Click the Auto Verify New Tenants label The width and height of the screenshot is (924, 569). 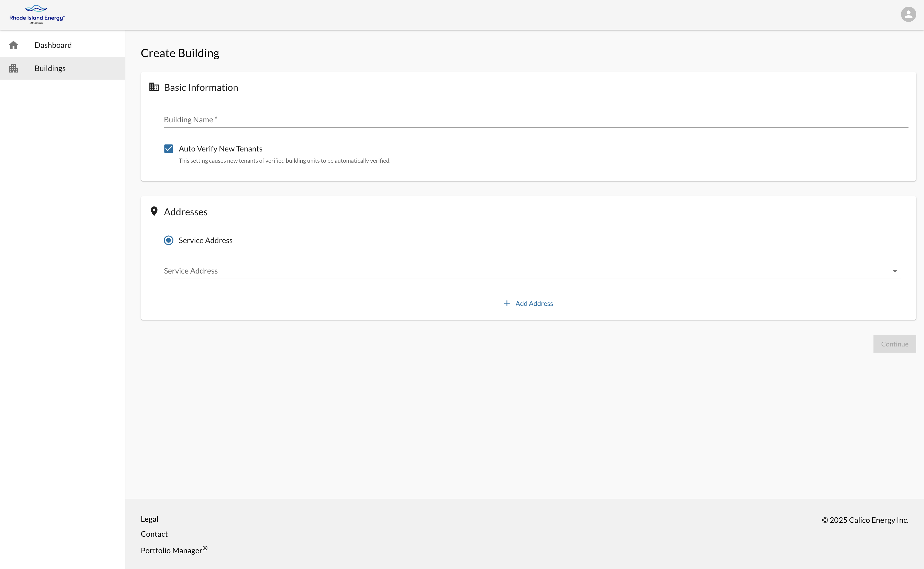tap(220, 149)
